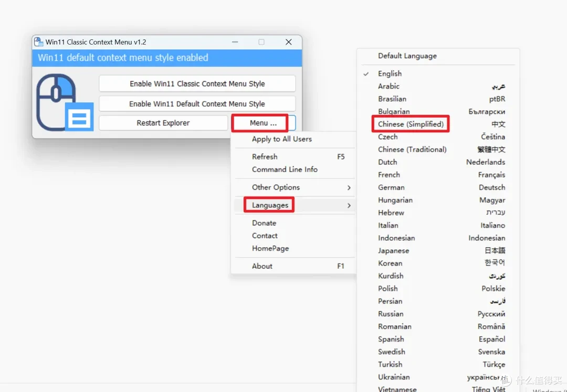The image size is (567, 392).
Task: Select Bulgarian language
Action: point(438,112)
